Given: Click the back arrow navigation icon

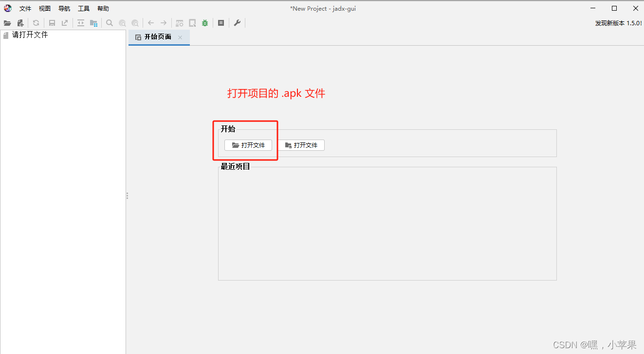Looking at the screenshot, I should (x=151, y=23).
